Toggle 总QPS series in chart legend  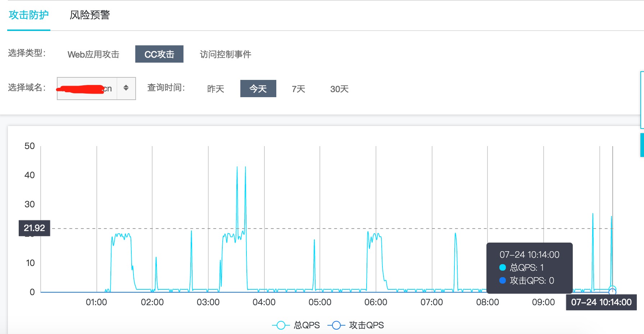pyautogui.click(x=296, y=325)
